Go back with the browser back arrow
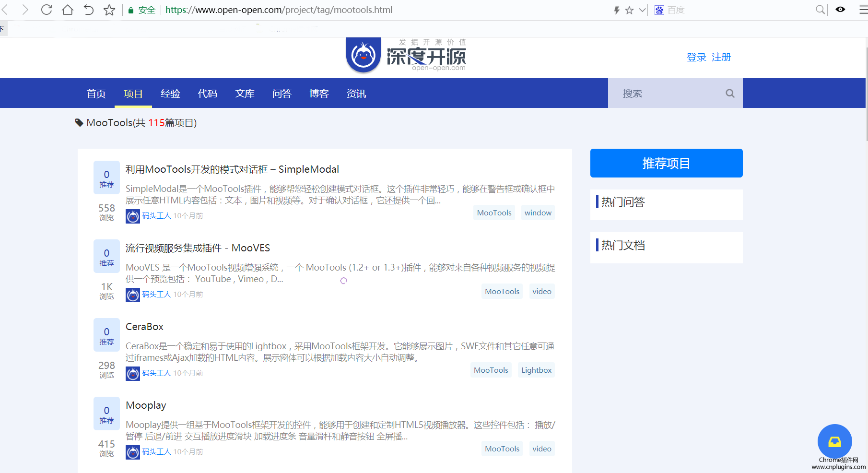 5,10
